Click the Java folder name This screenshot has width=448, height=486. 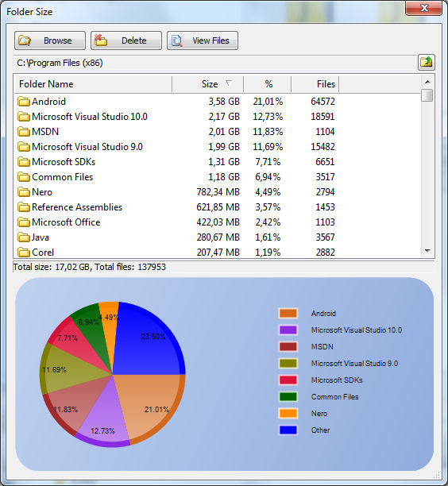[x=41, y=237]
